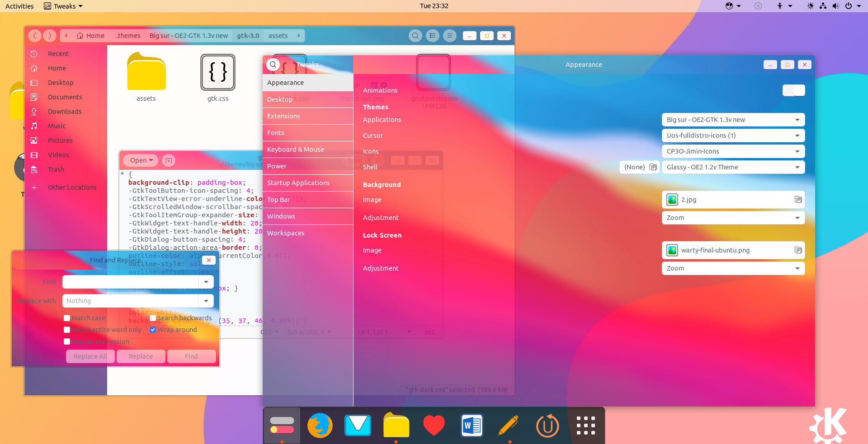Open the orange pen text editor in dock
This screenshot has height=444, width=868.
[x=509, y=425]
